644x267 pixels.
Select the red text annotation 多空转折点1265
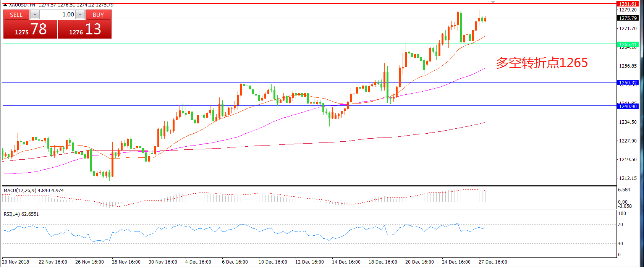[x=542, y=63]
